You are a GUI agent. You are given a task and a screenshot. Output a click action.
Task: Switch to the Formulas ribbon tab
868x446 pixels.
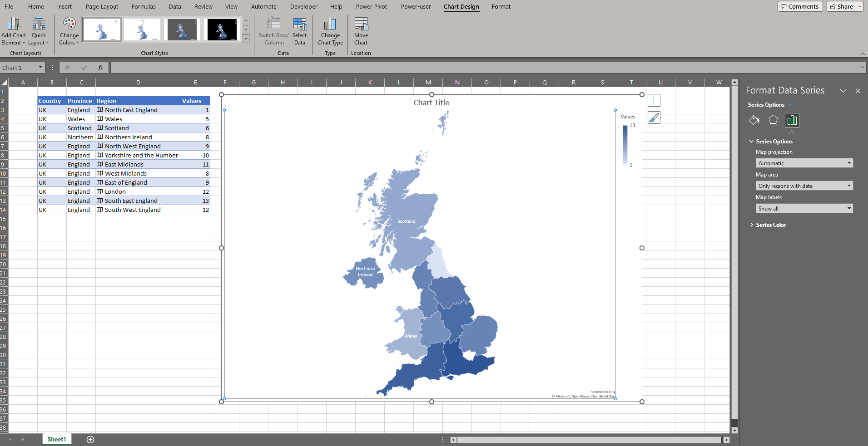(144, 6)
